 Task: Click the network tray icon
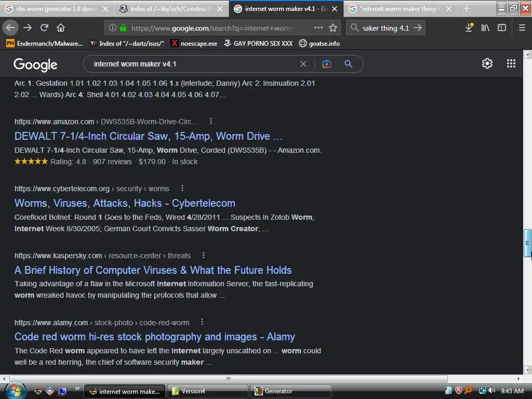[x=482, y=391]
